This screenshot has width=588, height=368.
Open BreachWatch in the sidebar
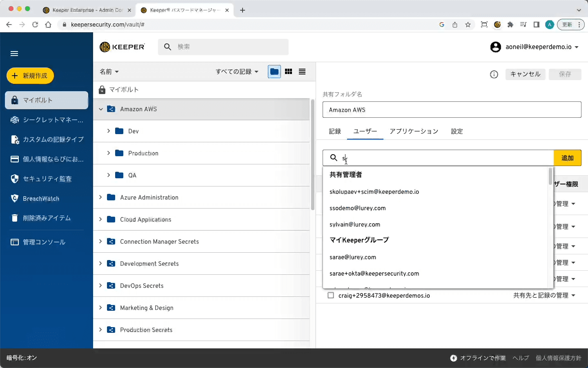41,199
